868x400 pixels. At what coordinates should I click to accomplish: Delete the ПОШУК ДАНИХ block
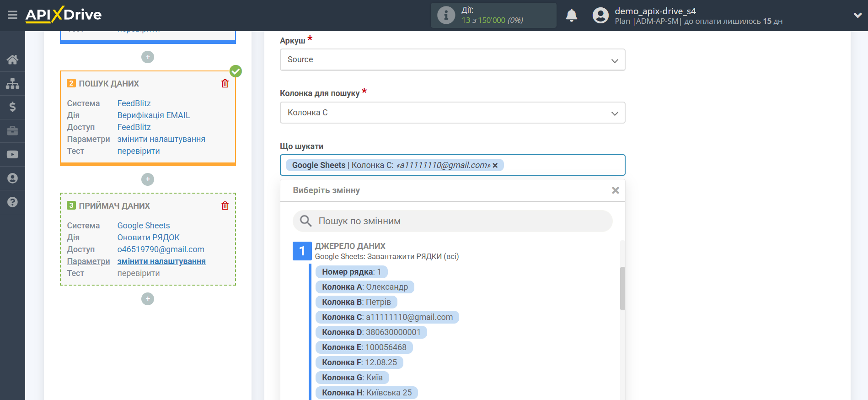click(x=225, y=83)
